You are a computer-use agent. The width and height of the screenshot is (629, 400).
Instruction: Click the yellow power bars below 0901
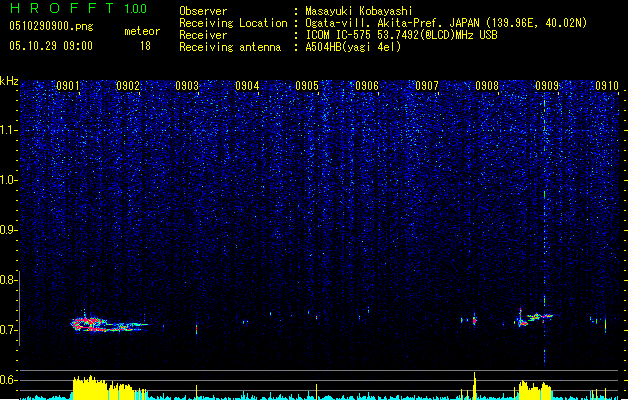(x=110, y=388)
